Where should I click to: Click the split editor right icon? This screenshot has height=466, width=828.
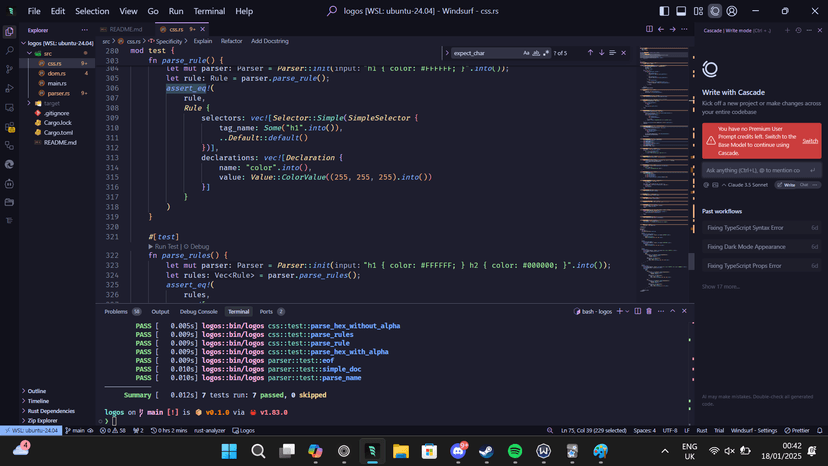[x=649, y=30]
